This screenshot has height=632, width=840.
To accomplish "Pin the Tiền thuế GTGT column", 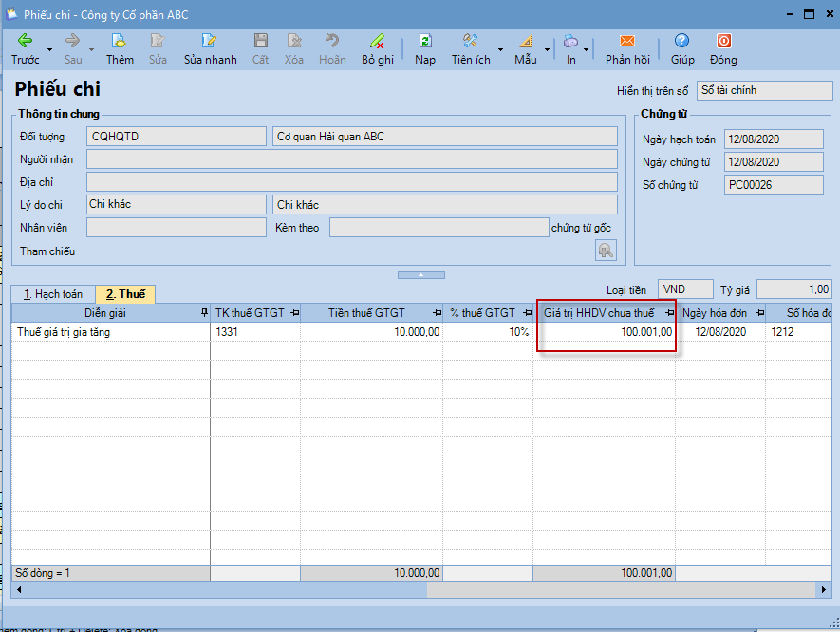I will click(438, 313).
